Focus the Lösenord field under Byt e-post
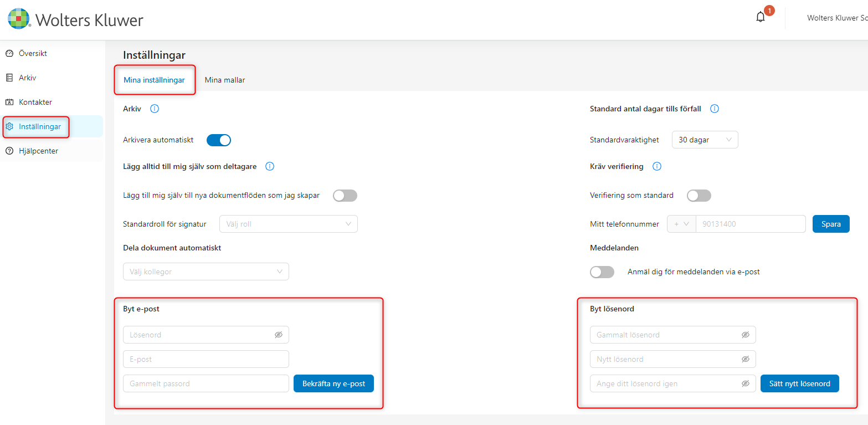This screenshot has width=868, height=425. tap(206, 335)
